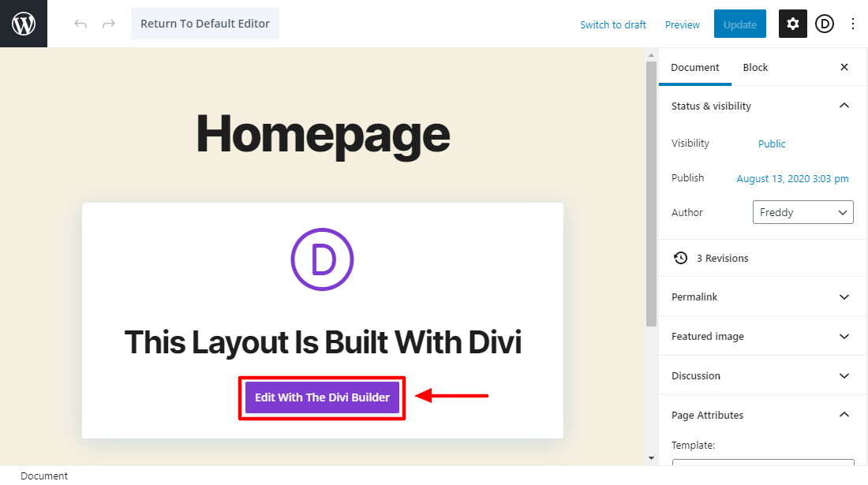The height and width of the screenshot is (485, 868).
Task: Switch to the Document tab
Action: tap(694, 68)
